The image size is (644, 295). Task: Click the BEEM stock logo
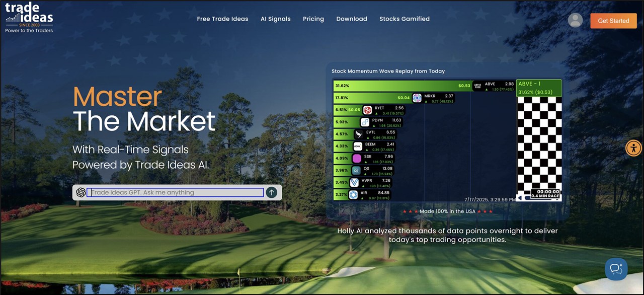click(358, 146)
